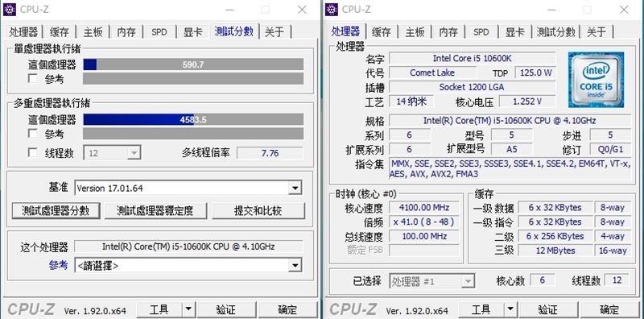This screenshot has width=644, height=319.
Task: Click 工具 button in left window
Action: coord(159,309)
